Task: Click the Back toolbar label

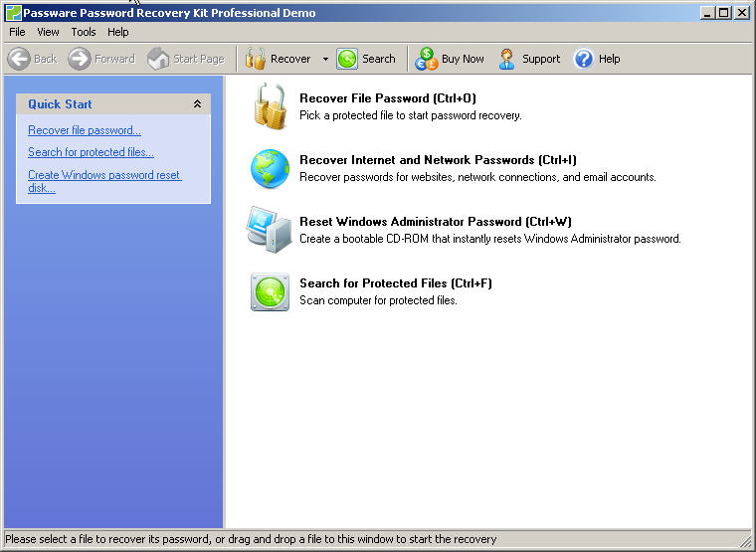Action: point(46,59)
